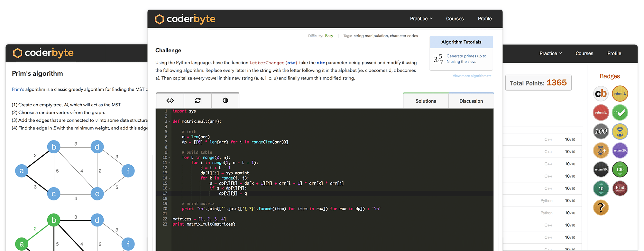Click node 'c' in the upper Prim's graph

coord(54,194)
